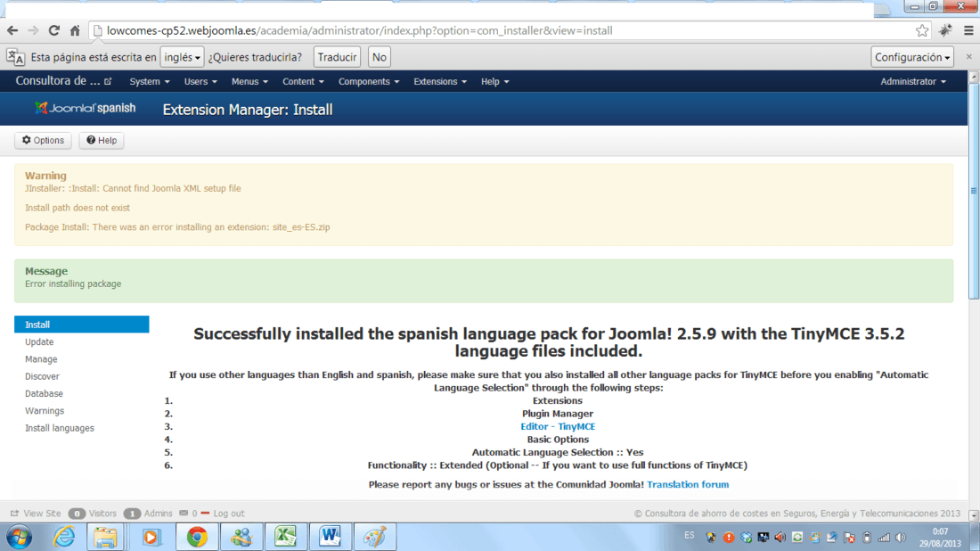
Task: Expand the Content menu
Action: (303, 81)
